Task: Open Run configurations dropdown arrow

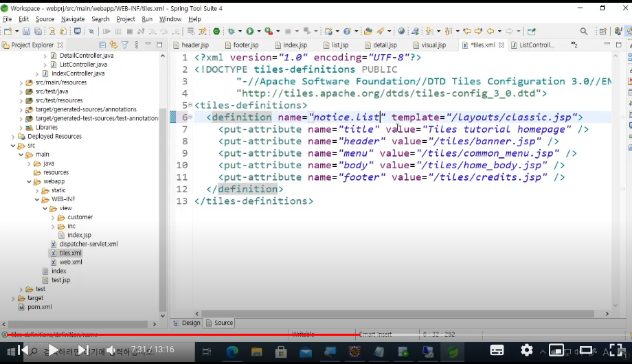Action: point(259,32)
